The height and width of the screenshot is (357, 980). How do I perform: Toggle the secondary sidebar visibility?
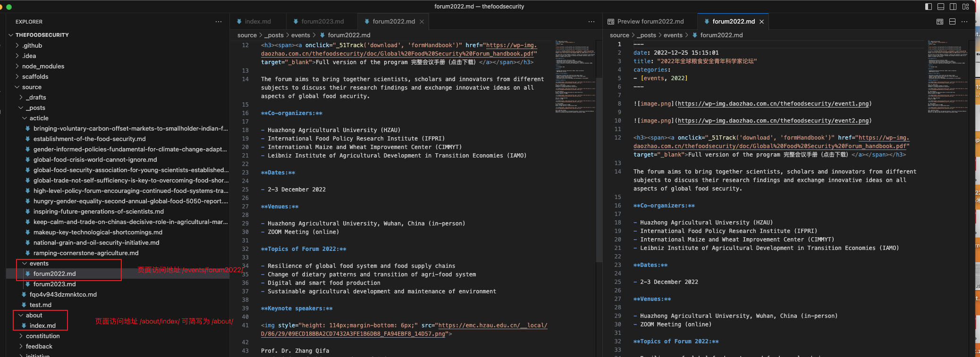[953, 7]
